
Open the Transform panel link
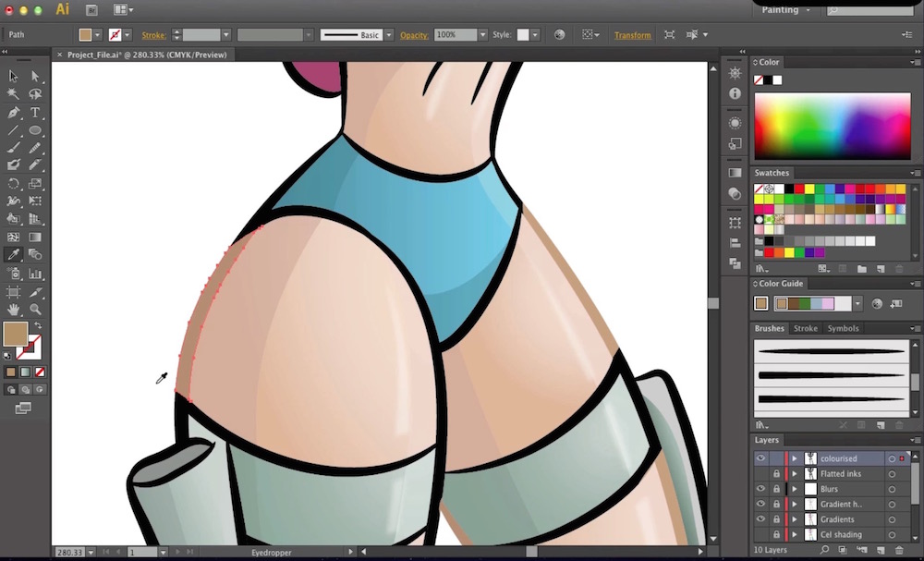632,35
